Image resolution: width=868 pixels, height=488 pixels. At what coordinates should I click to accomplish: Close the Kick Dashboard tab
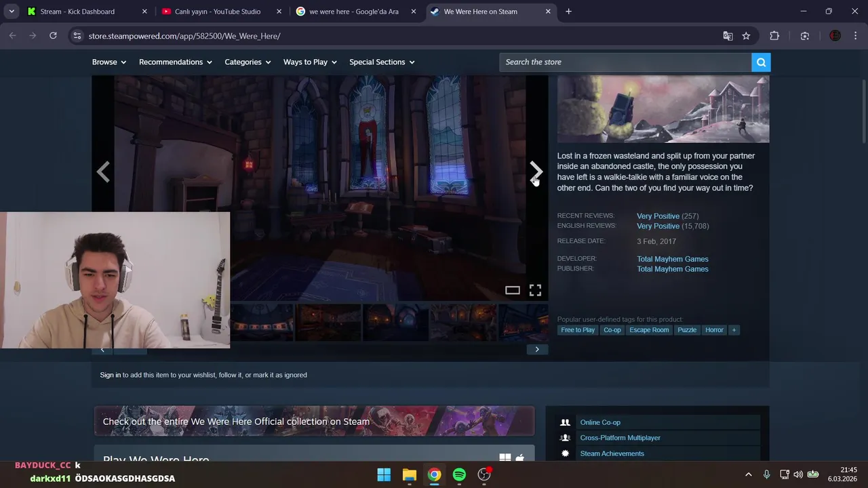[144, 12]
